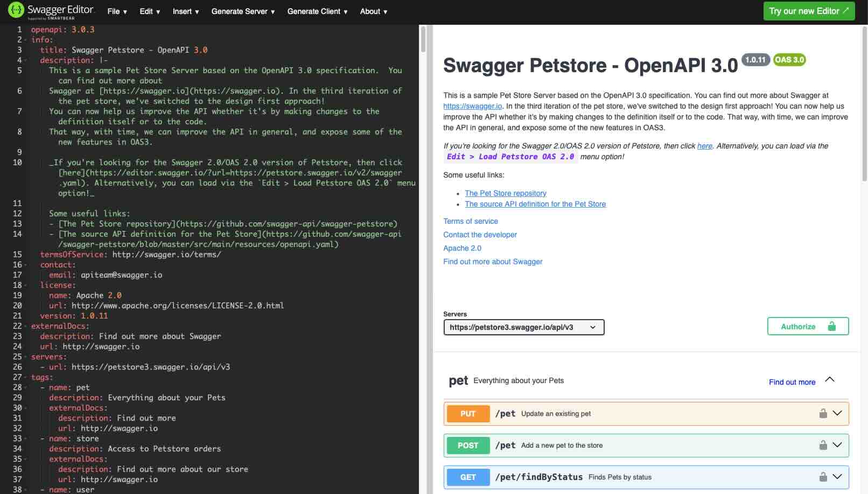Open The source API definition link
868x494 pixels.
tap(535, 204)
